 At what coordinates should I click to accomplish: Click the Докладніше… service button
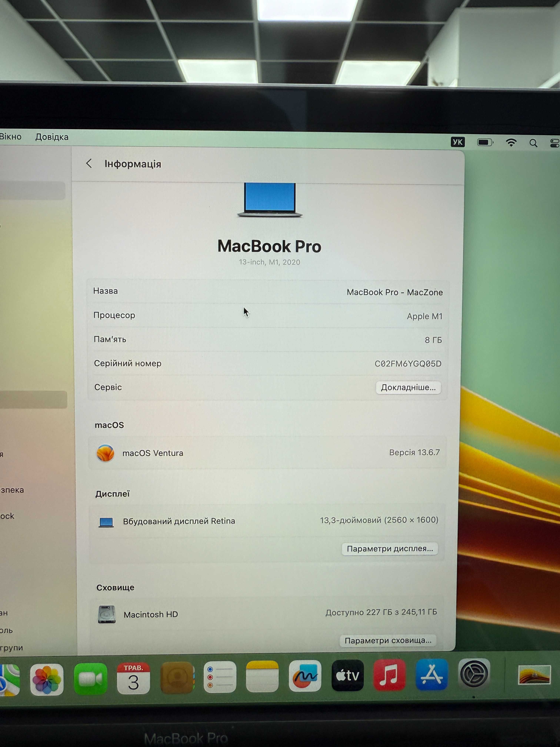[409, 388]
